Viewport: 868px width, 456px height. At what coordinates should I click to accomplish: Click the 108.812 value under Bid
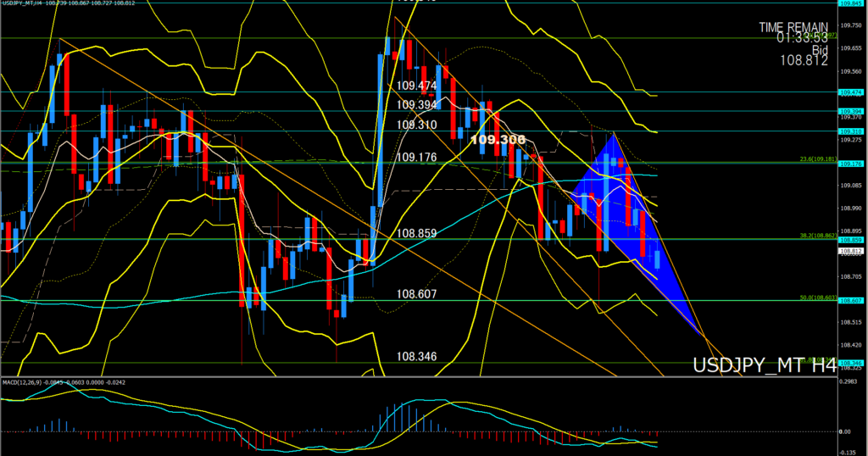click(x=804, y=61)
